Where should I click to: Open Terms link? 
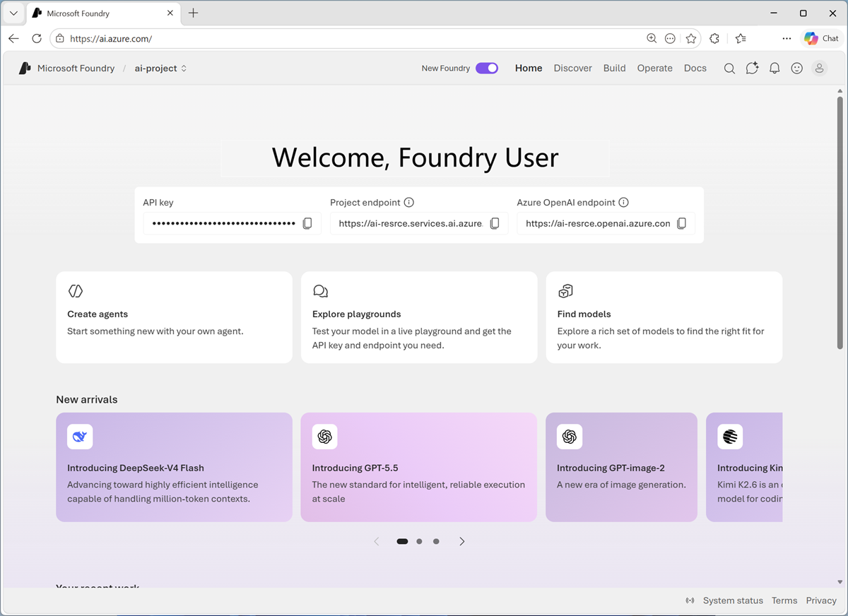pyautogui.click(x=784, y=600)
